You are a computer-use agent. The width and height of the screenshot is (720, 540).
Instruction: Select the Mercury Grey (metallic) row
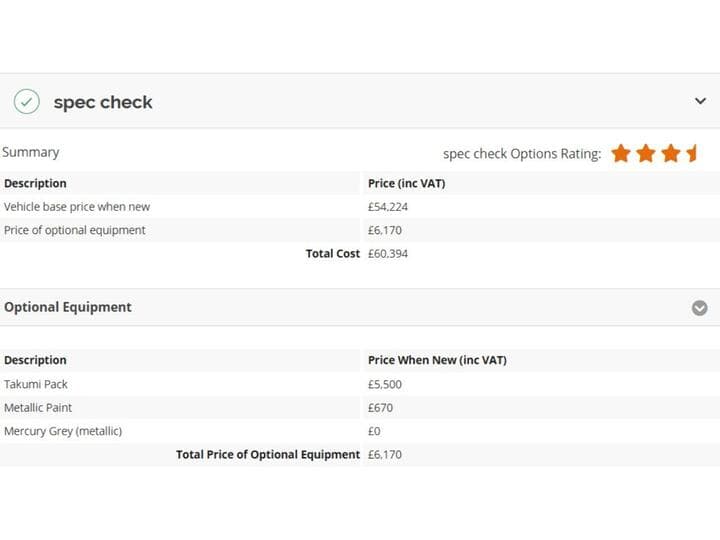click(360, 431)
